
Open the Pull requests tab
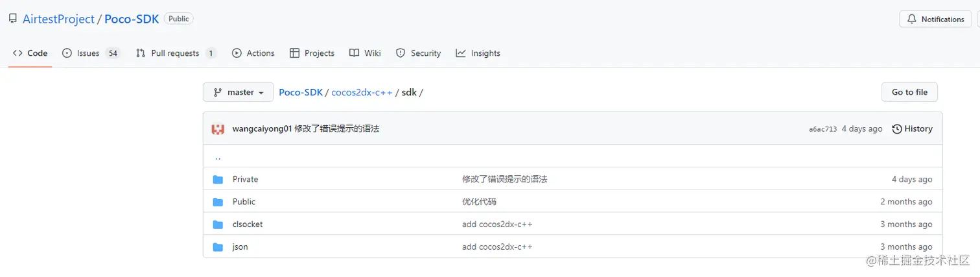coord(176,53)
